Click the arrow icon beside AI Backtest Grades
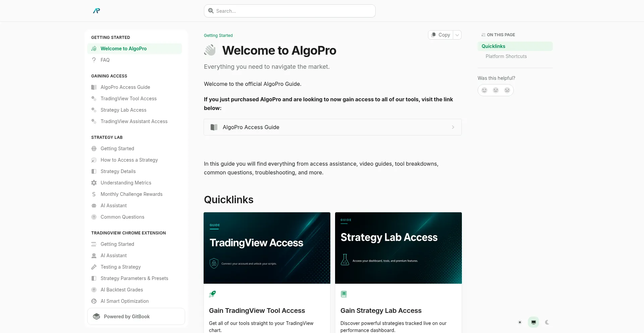The width and height of the screenshot is (644, 333). point(94,290)
